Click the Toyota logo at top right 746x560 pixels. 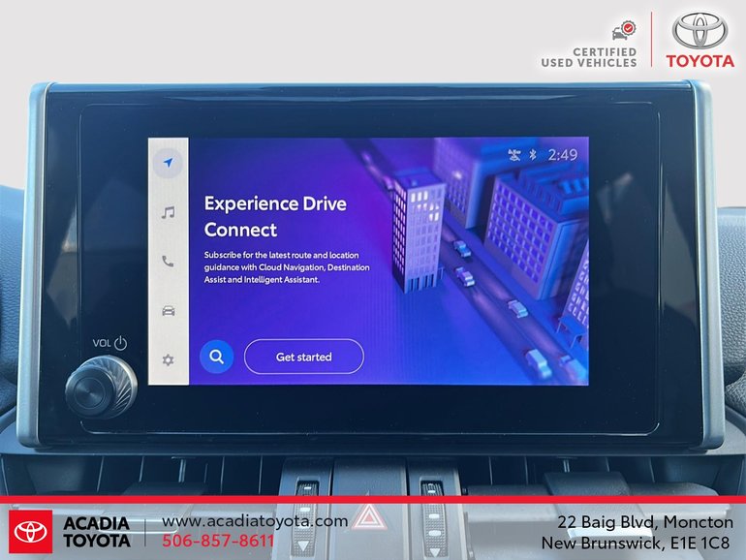[699, 40]
